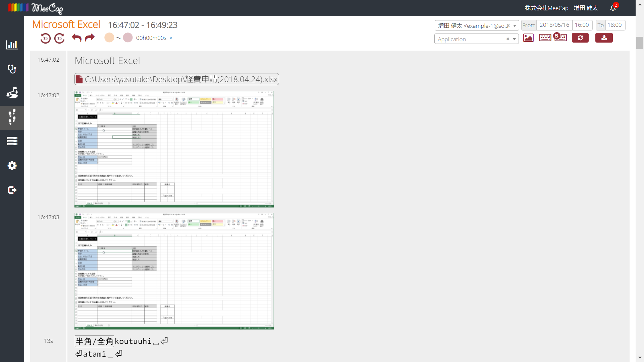Click the time range 16:47:02 - 16:49:23
644x362 pixels.
click(143, 25)
